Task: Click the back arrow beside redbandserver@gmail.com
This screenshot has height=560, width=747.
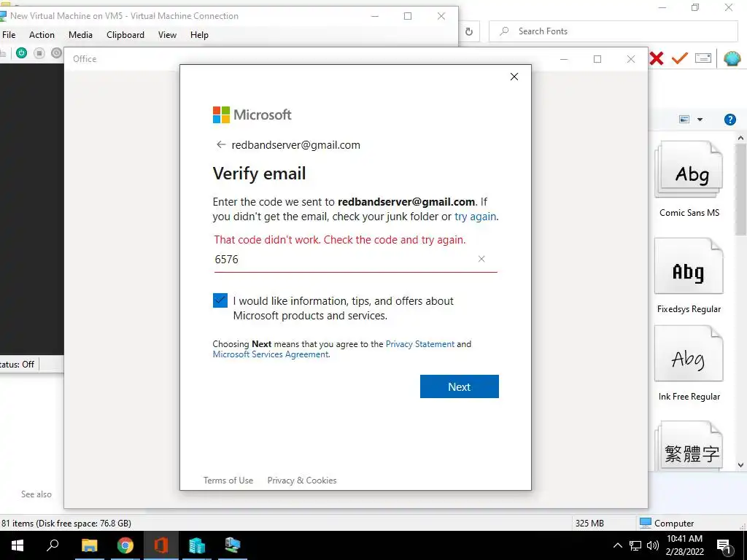Action: pos(220,145)
